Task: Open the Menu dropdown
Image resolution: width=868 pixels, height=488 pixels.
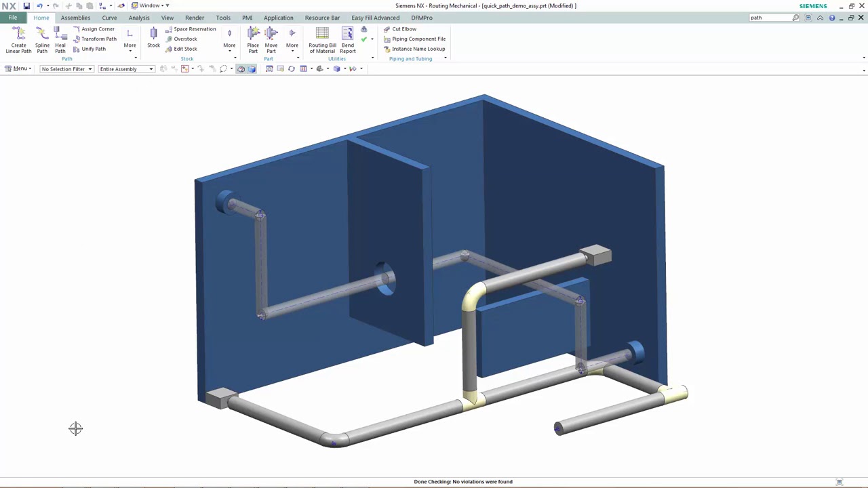Action: (18, 68)
